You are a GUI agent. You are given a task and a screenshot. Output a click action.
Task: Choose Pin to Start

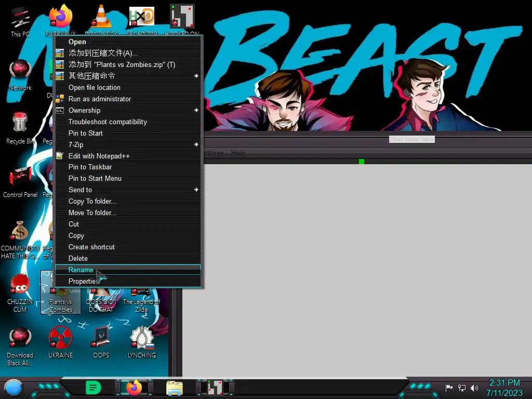point(128,133)
